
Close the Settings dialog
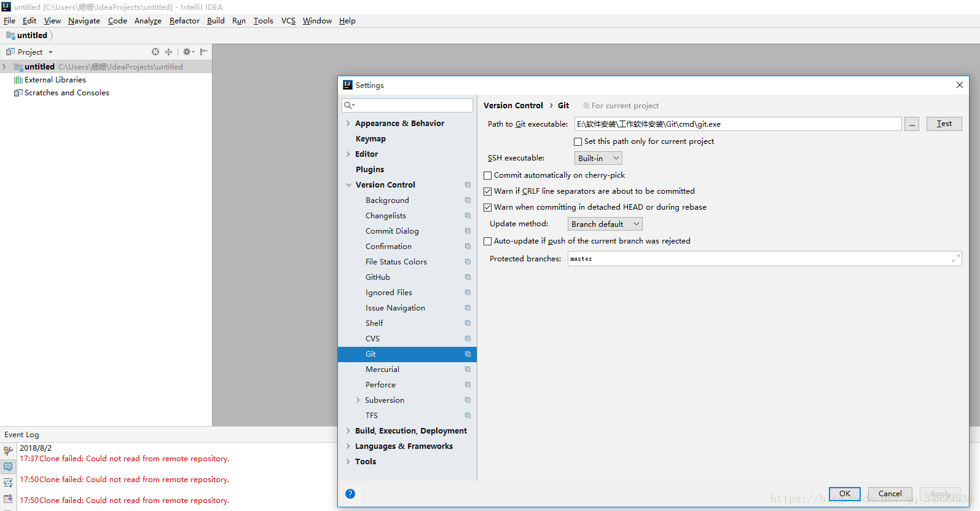pyautogui.click(x=959, y=85)
